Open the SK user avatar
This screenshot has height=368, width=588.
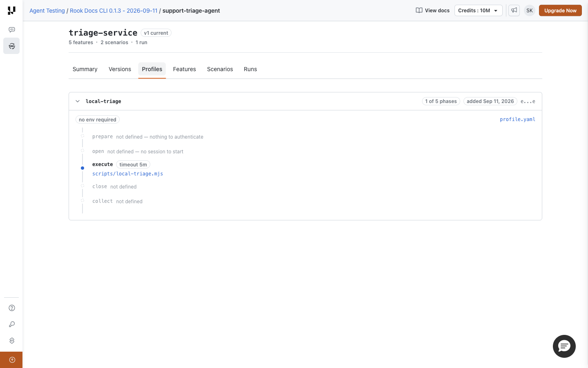click(x=530, y=11)
